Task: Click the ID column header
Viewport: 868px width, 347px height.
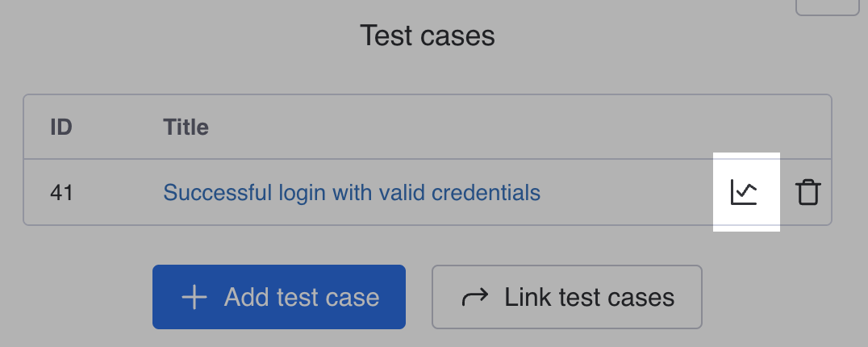Action: point(61,128)
